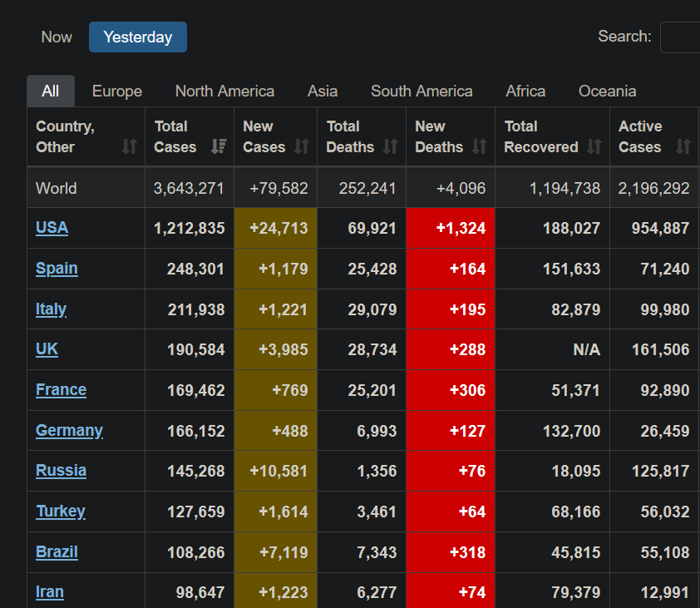Click Russia active cases 125,817
The height and width of the screenshot is (608, 700).
coord(660,471)
